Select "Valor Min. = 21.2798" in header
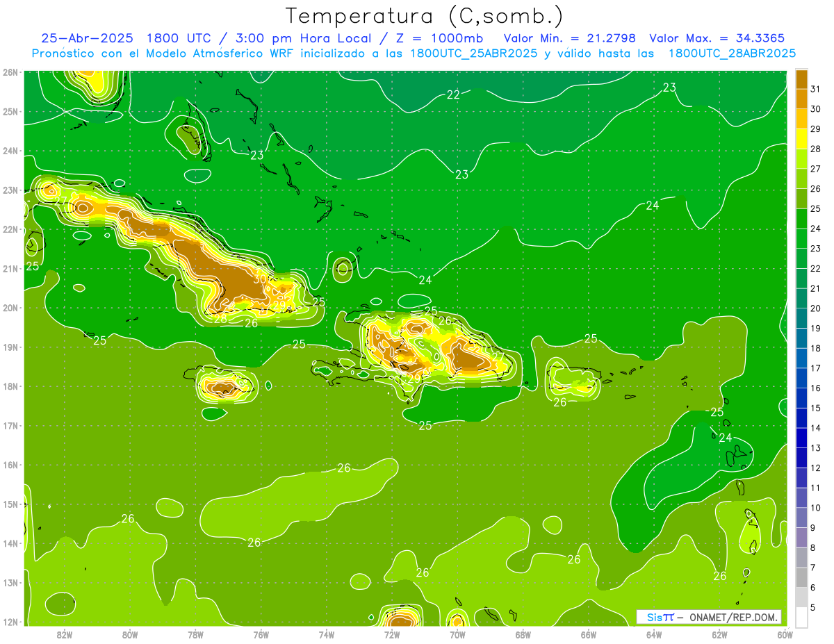This screenshot has height=644, width=834. pyautogui.click(x=569, y=38)
